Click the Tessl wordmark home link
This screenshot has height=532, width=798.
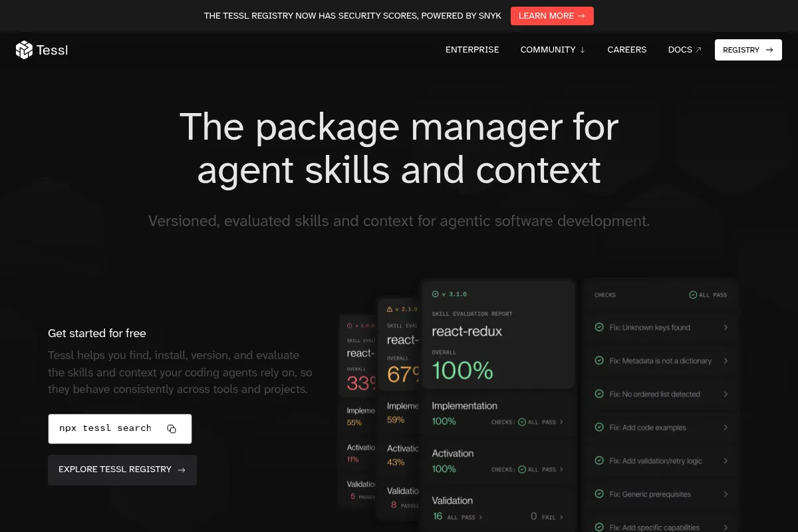(x=52, y=50)
